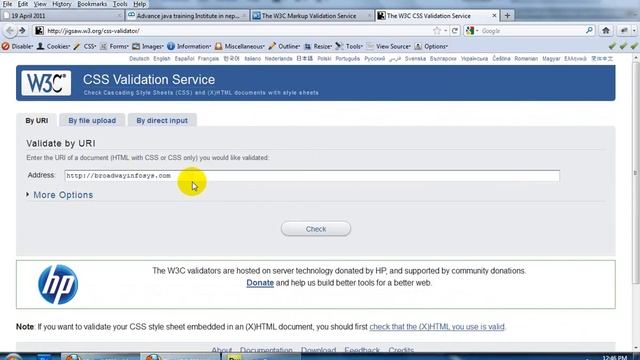Click the Home icon in navigation bar
640x360 pixels.
[x=606, y=31]
